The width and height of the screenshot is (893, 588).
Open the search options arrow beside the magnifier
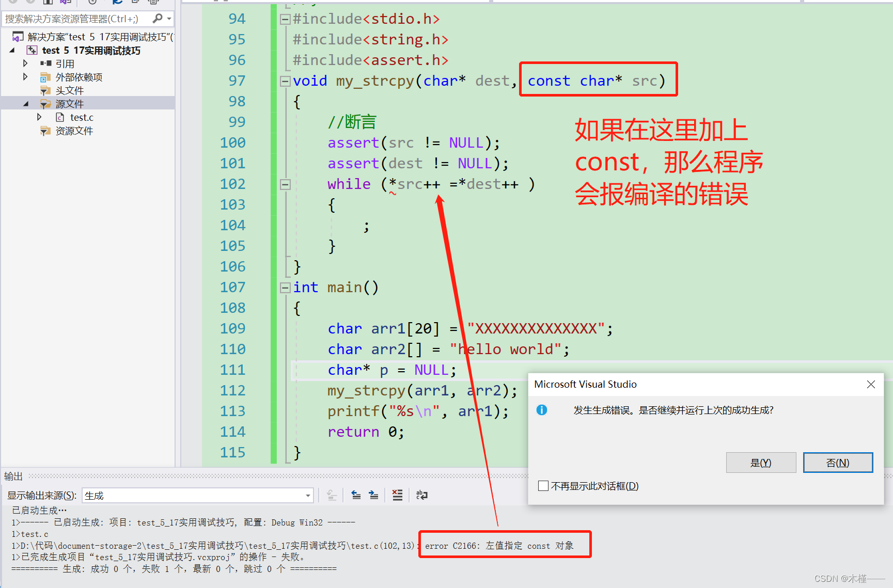coord(169,19)
